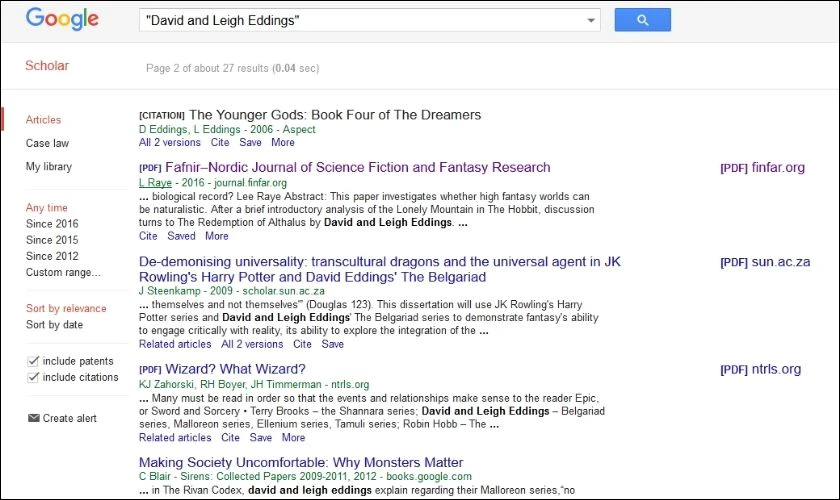Screen dimensions: 840x500
Task: Open the Wizard? What Wizard? result title
Action: tap(235, 369)
